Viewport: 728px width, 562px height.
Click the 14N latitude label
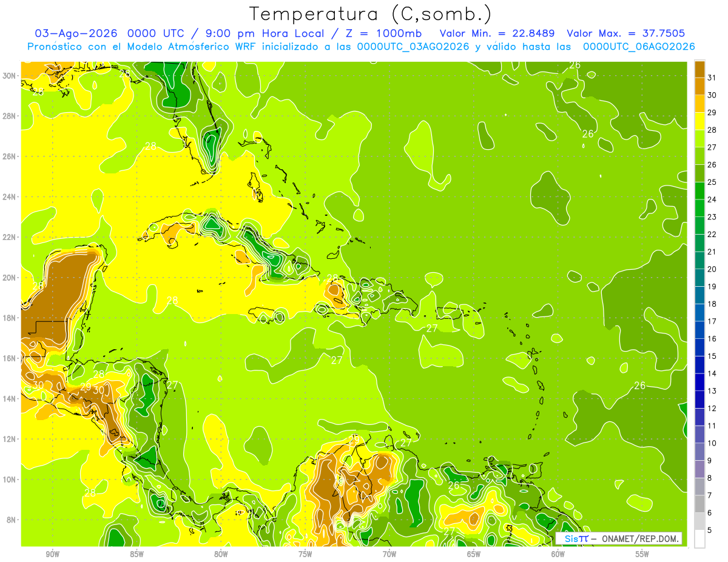[x=10, y=399]
